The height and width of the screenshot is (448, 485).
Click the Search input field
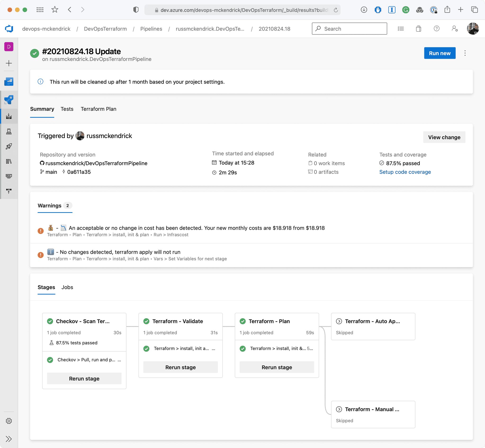click(x=349, y=29)
